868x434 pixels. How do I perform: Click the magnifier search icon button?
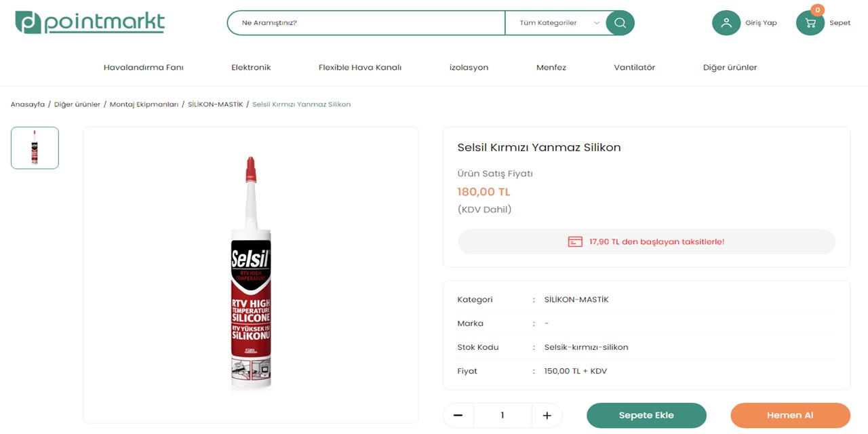point(620,23)
